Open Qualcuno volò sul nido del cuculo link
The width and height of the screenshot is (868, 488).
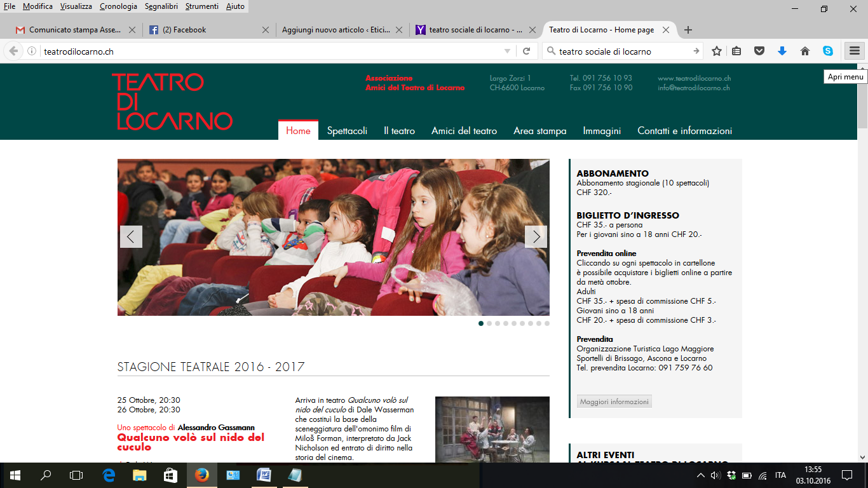pos(191,442)
